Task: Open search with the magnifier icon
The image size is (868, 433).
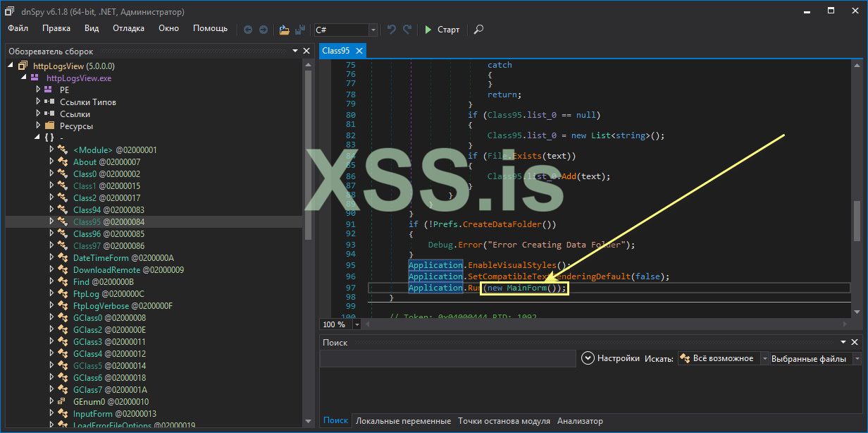Action: coord(478,30)
